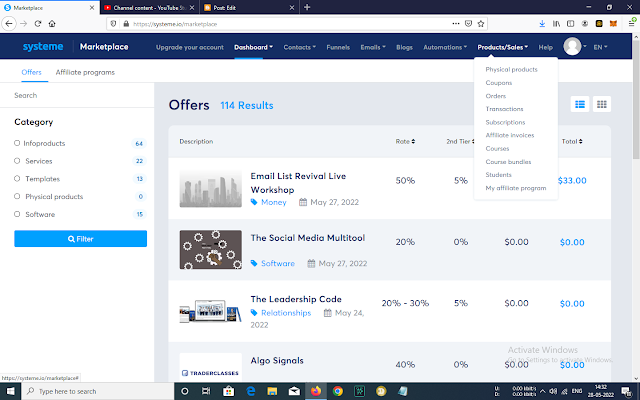Image resolution: width=640 pixels, height=400 pixels.
Task: Open Students menu item
Action: pyautogui.click(x=498, y=175)
